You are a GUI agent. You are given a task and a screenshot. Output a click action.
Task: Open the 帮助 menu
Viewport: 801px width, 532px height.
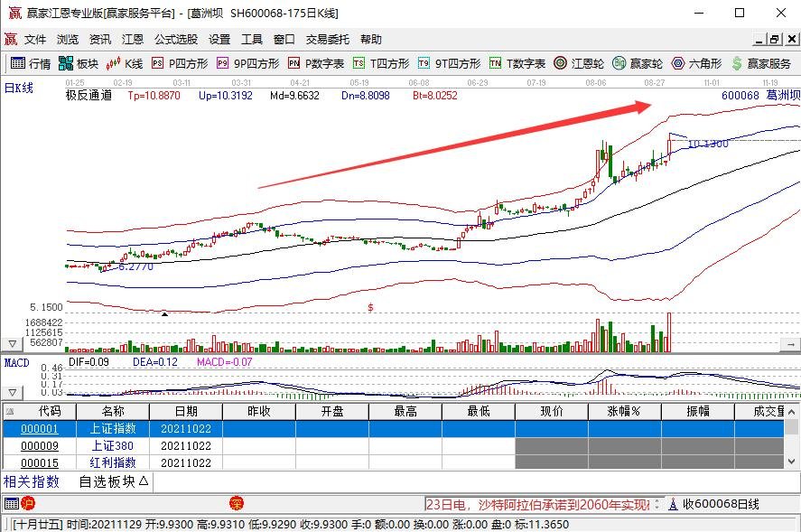click(371, 40)
